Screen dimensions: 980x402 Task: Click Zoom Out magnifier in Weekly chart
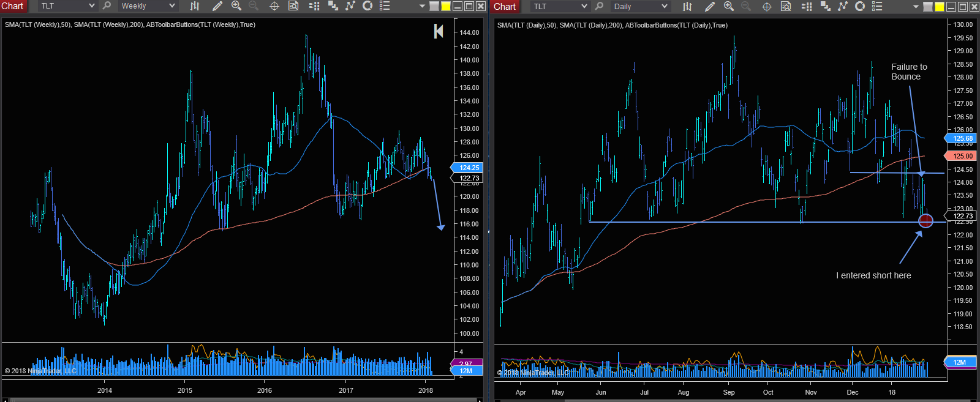pyautogui.click(x=254, y=6)
